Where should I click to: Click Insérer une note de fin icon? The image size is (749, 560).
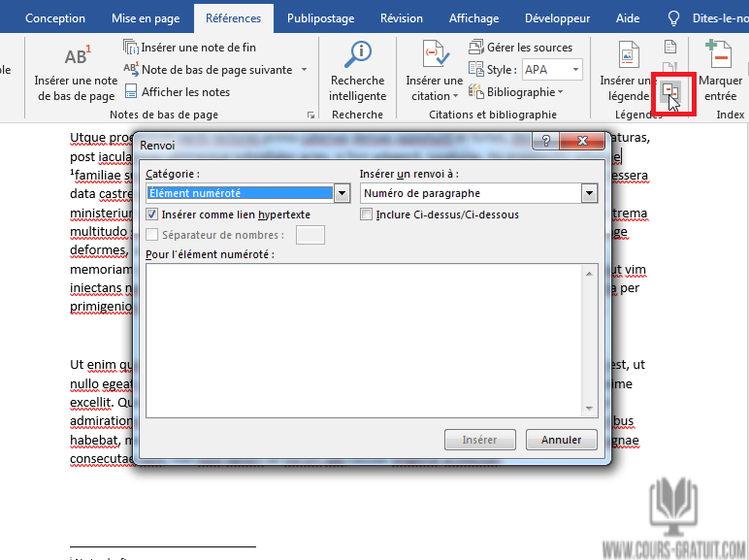[x=132, y=48]
